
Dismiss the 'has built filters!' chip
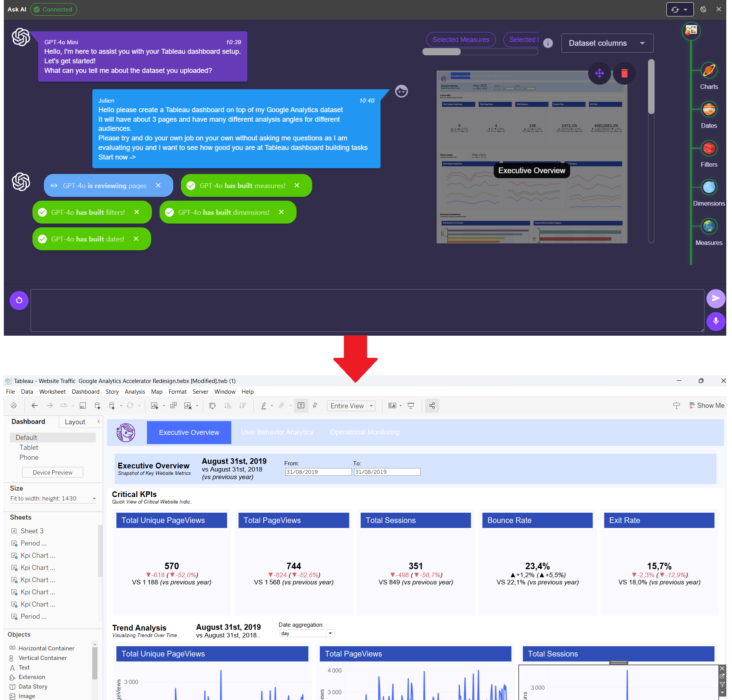[x=137, y=212]
